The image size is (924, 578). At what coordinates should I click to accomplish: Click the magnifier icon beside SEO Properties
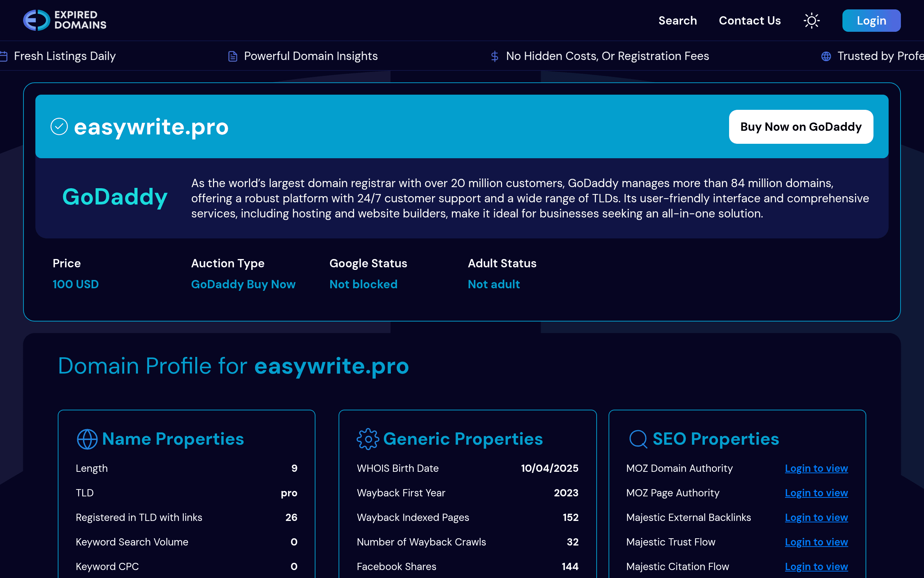pos(638,439)
